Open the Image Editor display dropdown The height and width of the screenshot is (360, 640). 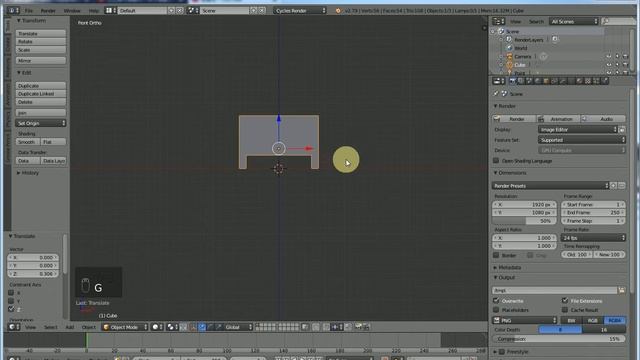tap(578, 129)
